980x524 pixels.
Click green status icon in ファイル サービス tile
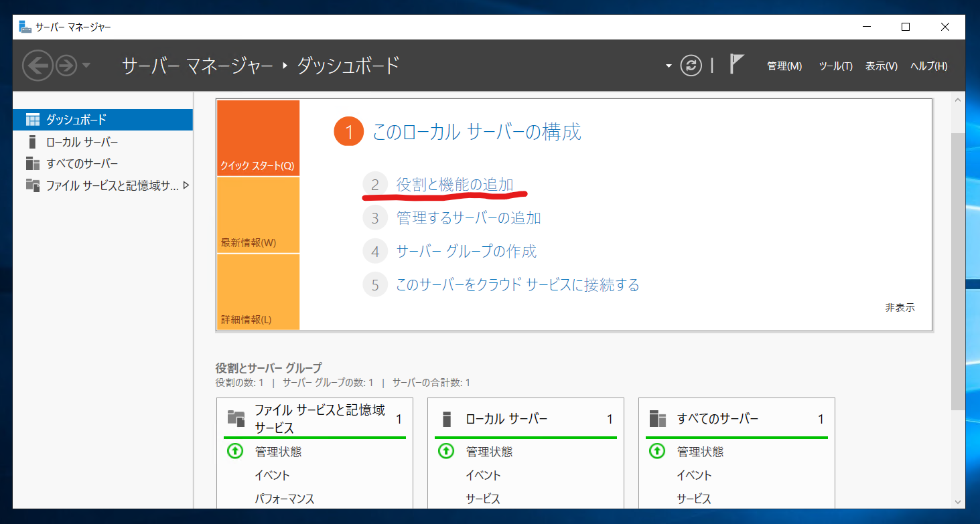coord(235,452)
